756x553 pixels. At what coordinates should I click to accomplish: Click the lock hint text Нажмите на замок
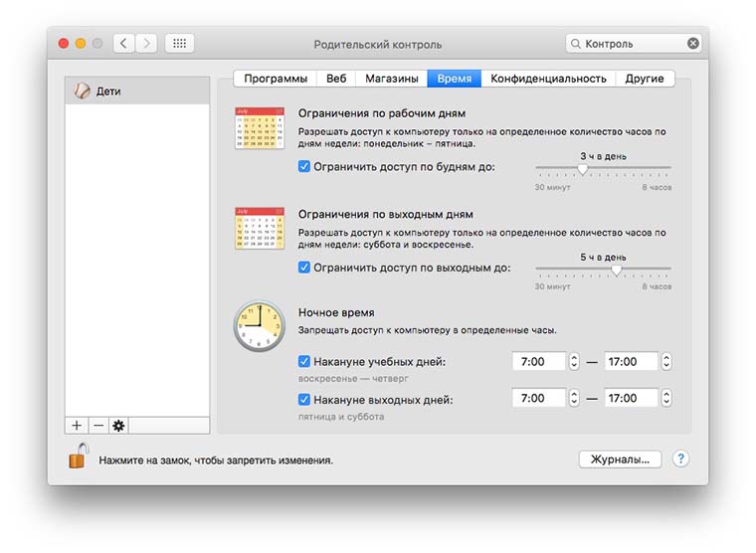216,461
